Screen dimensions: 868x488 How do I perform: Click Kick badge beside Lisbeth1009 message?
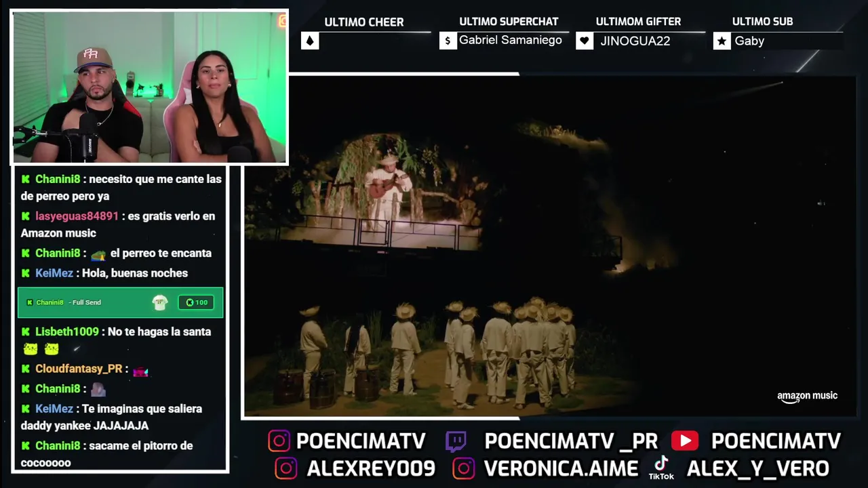(26, 332)
